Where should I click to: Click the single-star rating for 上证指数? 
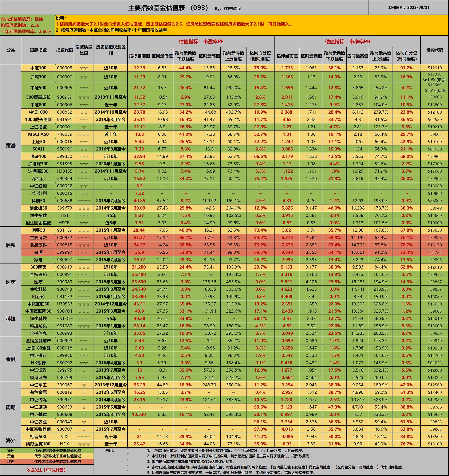pos(84,127)
